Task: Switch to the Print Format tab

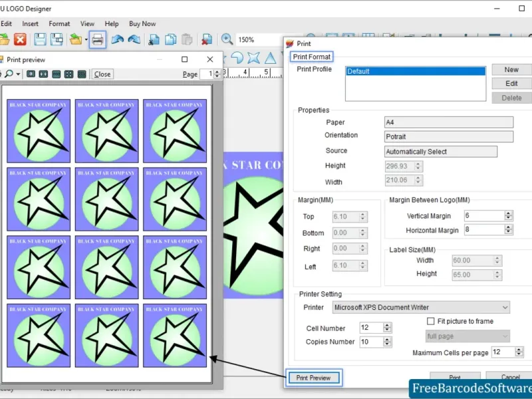Action: pos(311,57)
